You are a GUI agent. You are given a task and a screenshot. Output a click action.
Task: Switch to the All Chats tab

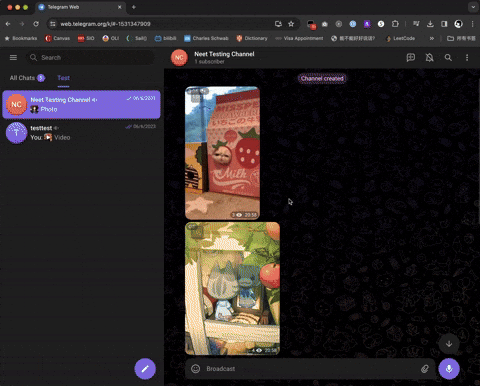27,78
